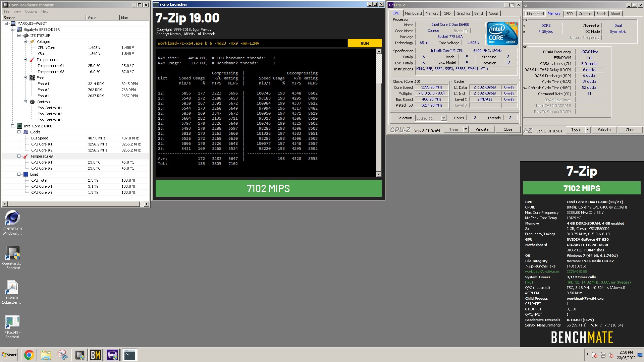Click Close button in rear CPU-Z

630,130
